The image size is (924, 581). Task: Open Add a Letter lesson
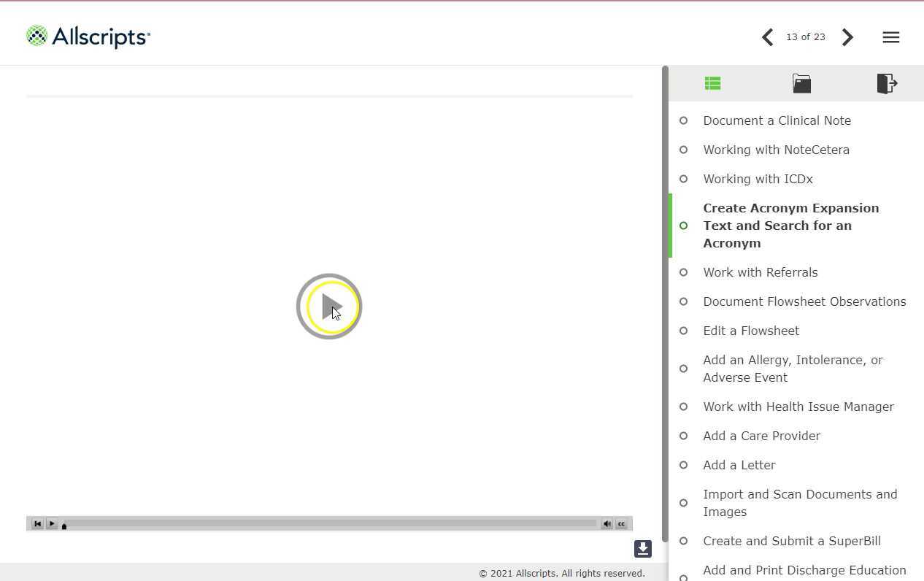[739, 465]
